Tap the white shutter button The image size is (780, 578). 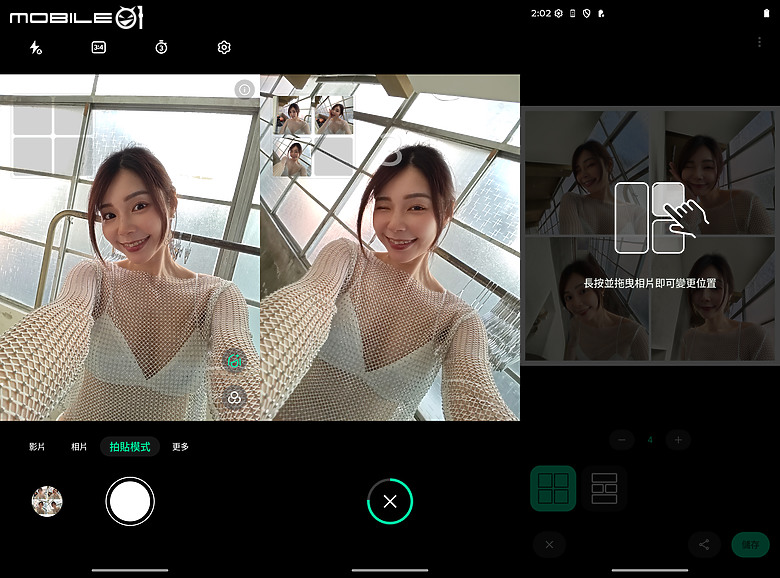(130, 501)
